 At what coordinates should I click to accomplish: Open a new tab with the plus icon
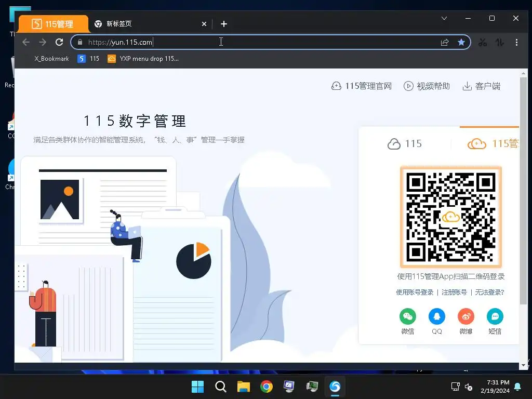[x=223, y=24]
